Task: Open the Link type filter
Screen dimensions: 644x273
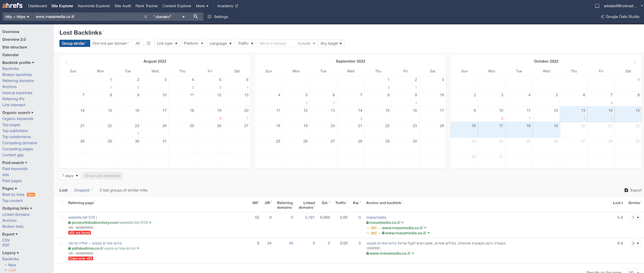Action: point(166,43)
